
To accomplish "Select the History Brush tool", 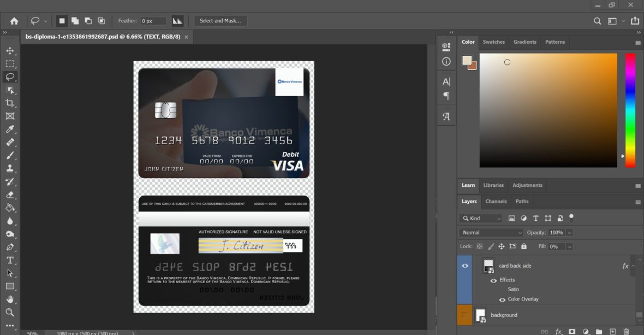I will [10, 181].
